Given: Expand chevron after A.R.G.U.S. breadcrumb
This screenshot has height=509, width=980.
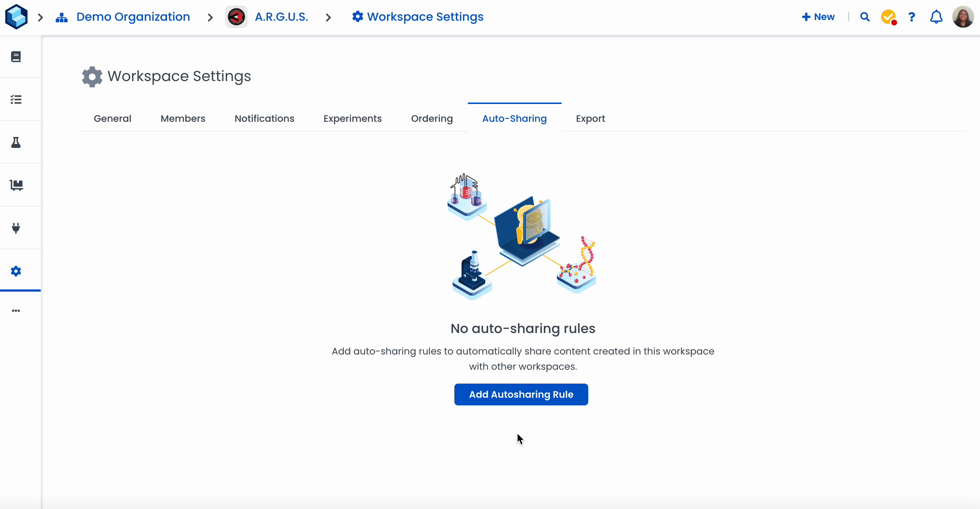Looking at the screenshot, I should click(x=328, y=17).
